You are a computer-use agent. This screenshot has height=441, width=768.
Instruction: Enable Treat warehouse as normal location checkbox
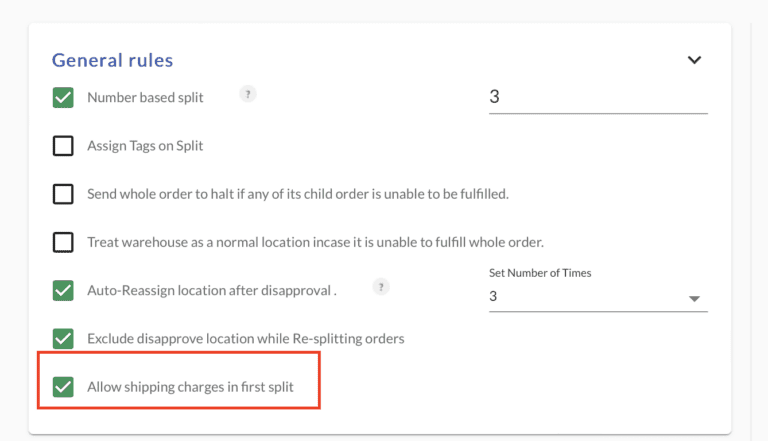pos(63,242)
